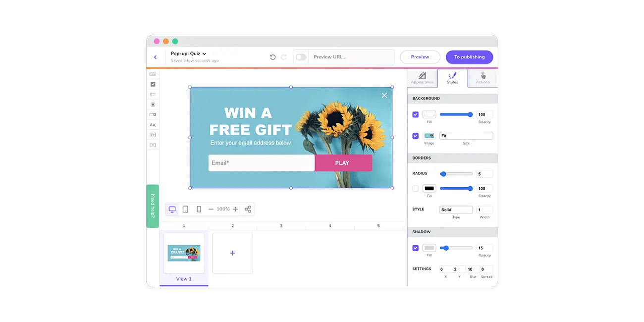Toggle the background fill checkbox

coord(415,114)
